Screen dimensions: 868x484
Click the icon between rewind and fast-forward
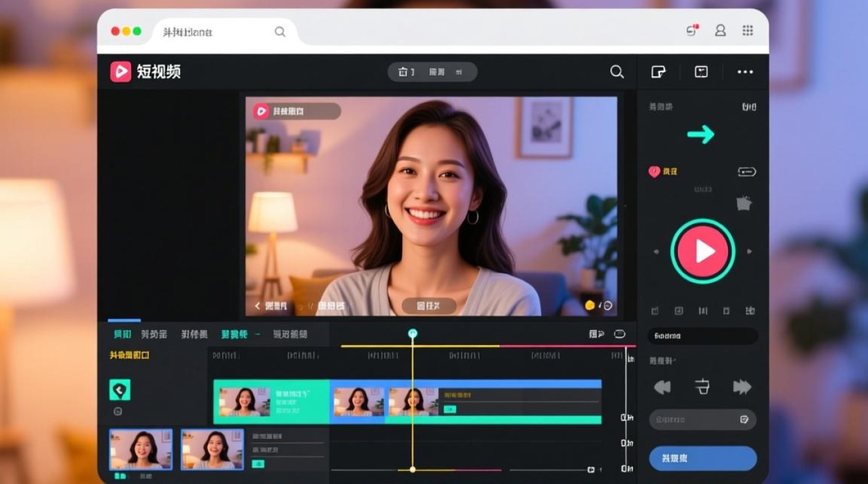coord(702,387)
